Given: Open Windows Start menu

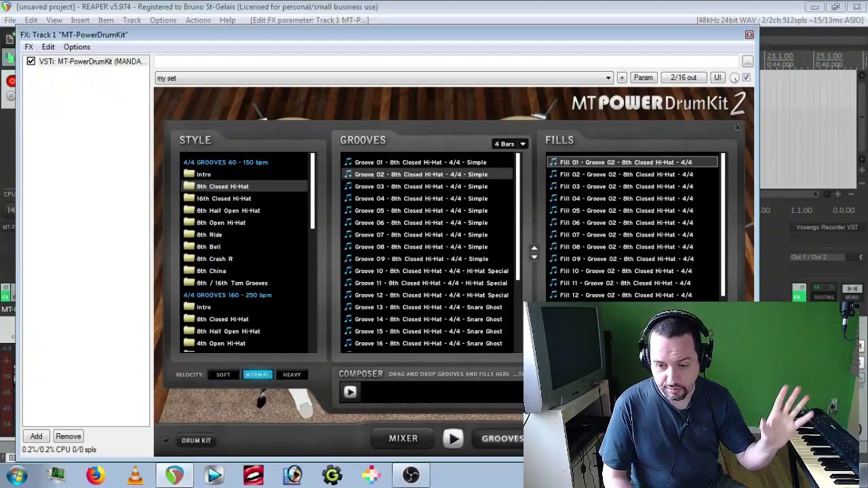Looking at the screenshot, I should click(x=16, y=475).
